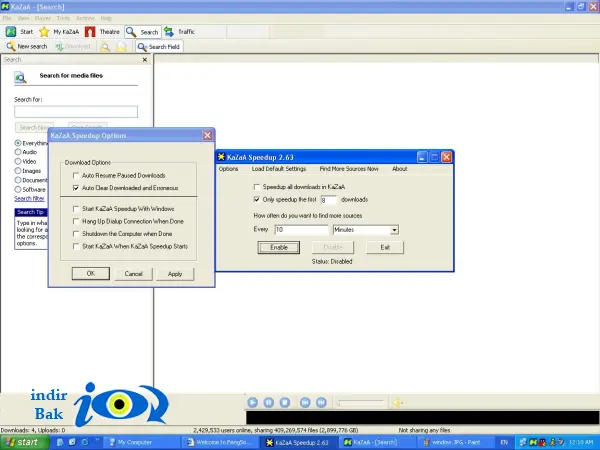Screen dimensions: 600x450
Task: Select the Video search option
Action: pyautogui.click(x=18, y=161)
